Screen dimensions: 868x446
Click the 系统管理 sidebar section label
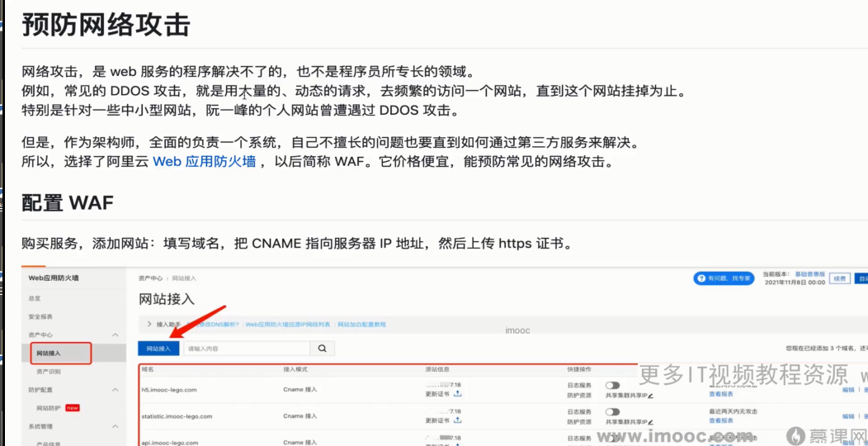pyautogui.click(x=40, y=426)
